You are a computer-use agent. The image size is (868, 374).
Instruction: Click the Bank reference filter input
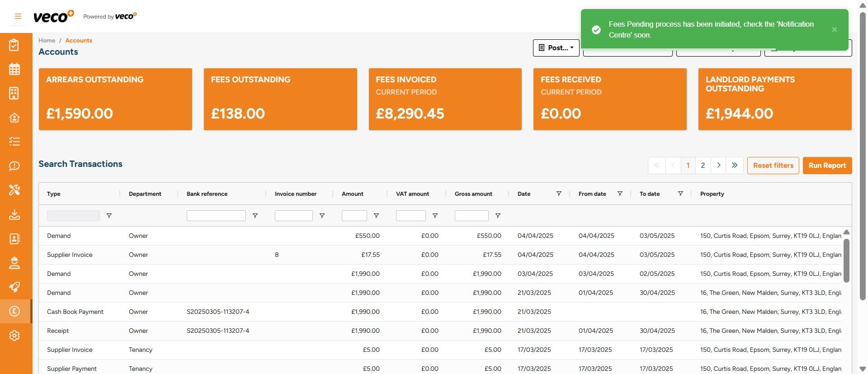216,216
